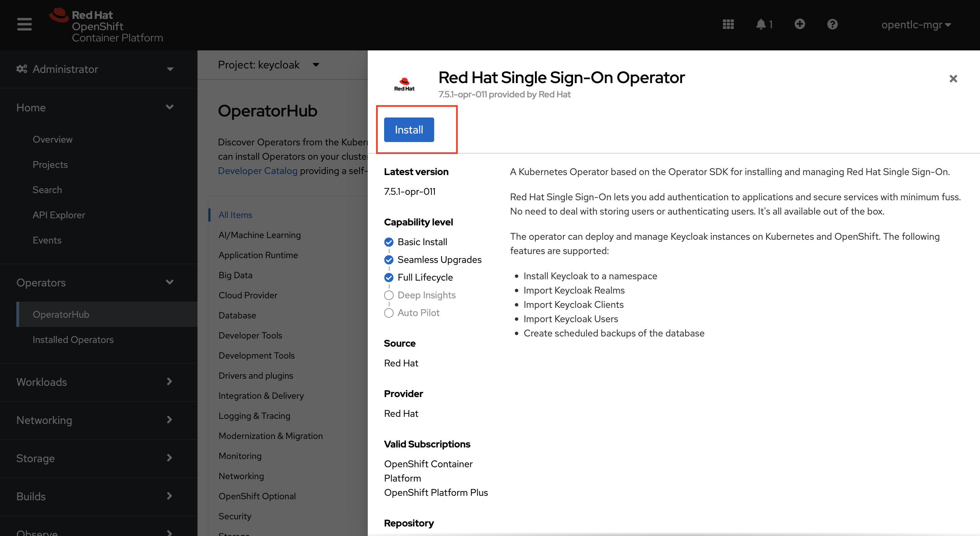This screenshot has width=980, height=536.
Task: Click the Auto Pilot circle icon
Action: click(x=389, y=313)
